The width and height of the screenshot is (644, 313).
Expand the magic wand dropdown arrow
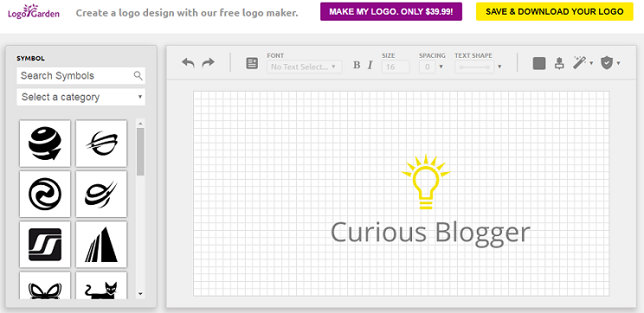click(591, 63)
